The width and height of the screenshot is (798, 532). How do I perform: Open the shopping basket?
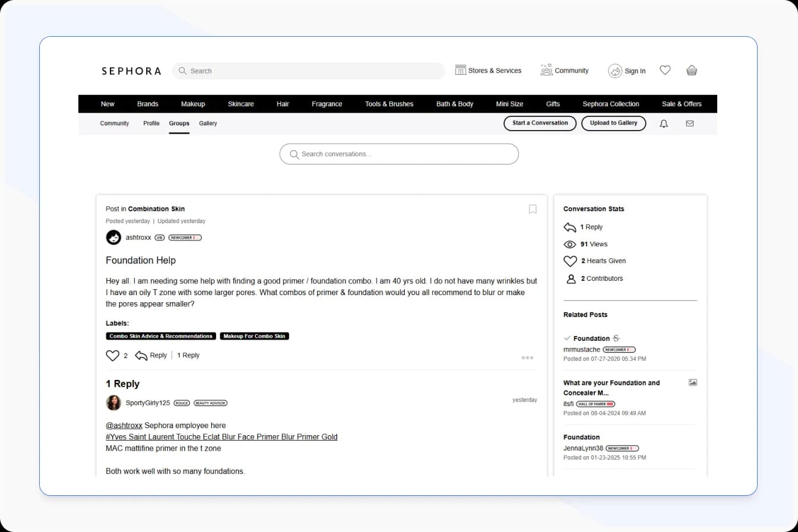[691, 70]
